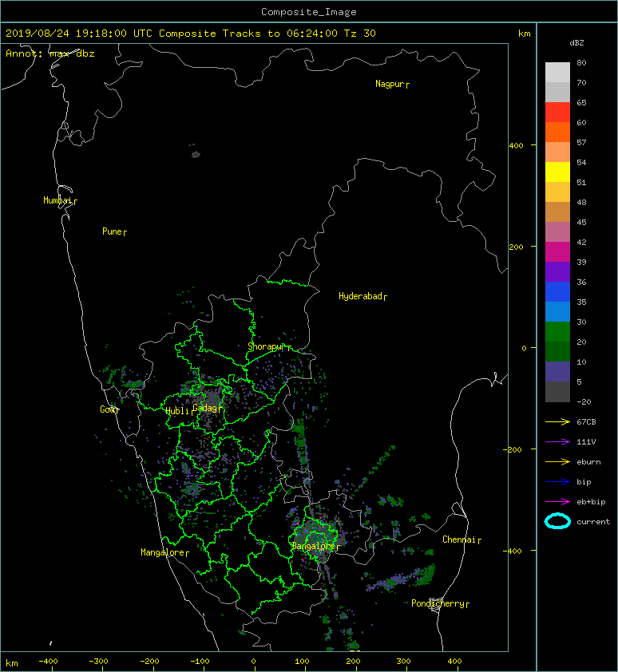Click the Gadag city label
The height and width of the screenshot is (672, 618).
click(205, 408)
